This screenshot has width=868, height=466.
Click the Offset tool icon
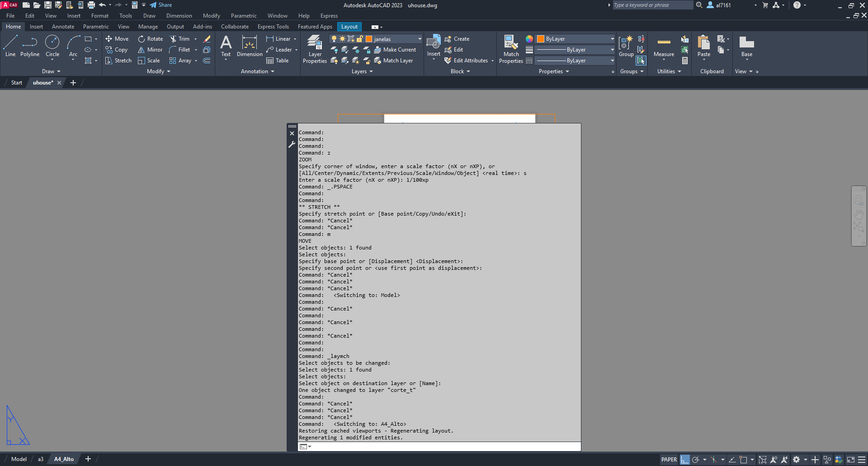207,61
